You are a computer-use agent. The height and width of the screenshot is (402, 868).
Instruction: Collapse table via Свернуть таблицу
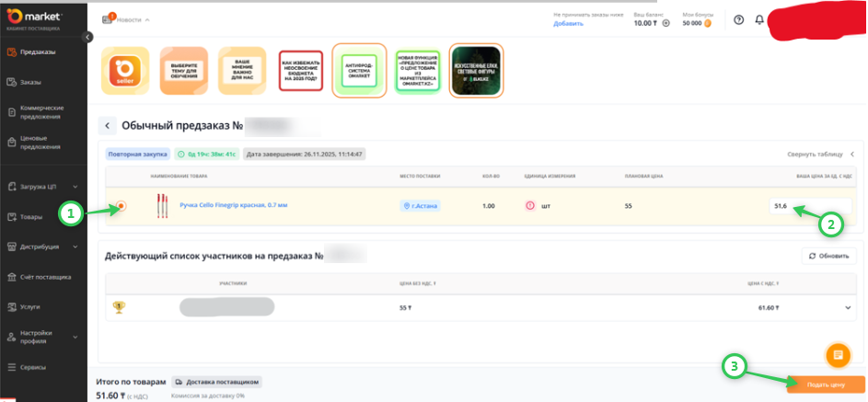click(x=820, y=155)
